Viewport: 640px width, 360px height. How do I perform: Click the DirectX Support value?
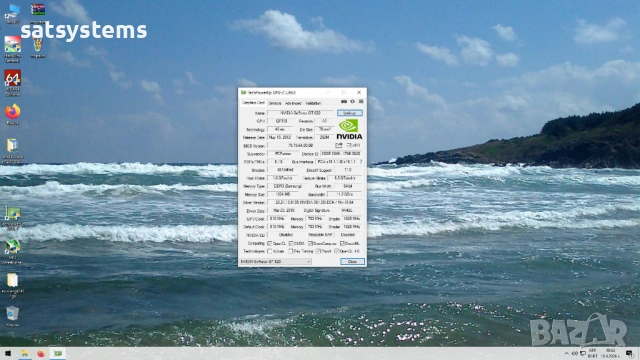(348, 170)
